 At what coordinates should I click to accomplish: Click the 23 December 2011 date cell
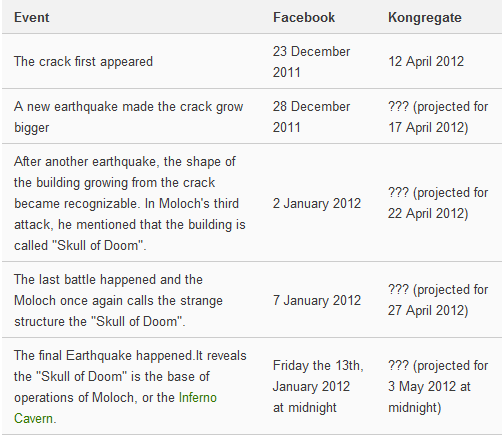pos(311,62)
